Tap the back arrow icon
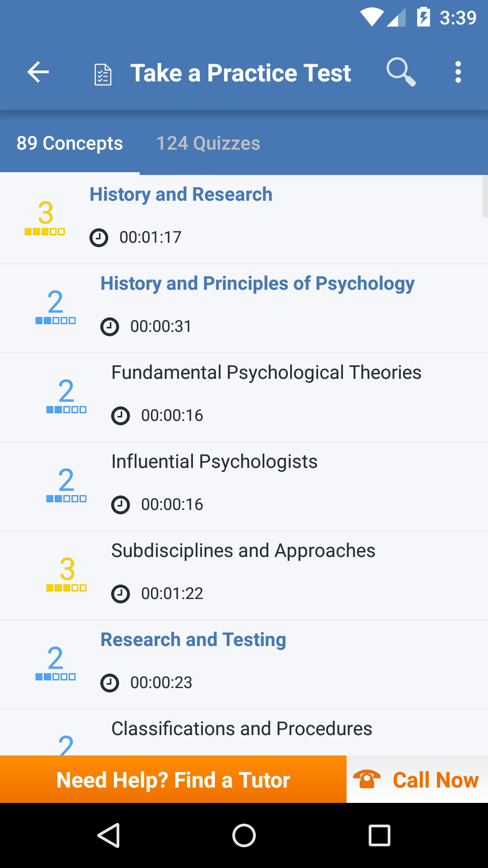 tap(38, 72)
